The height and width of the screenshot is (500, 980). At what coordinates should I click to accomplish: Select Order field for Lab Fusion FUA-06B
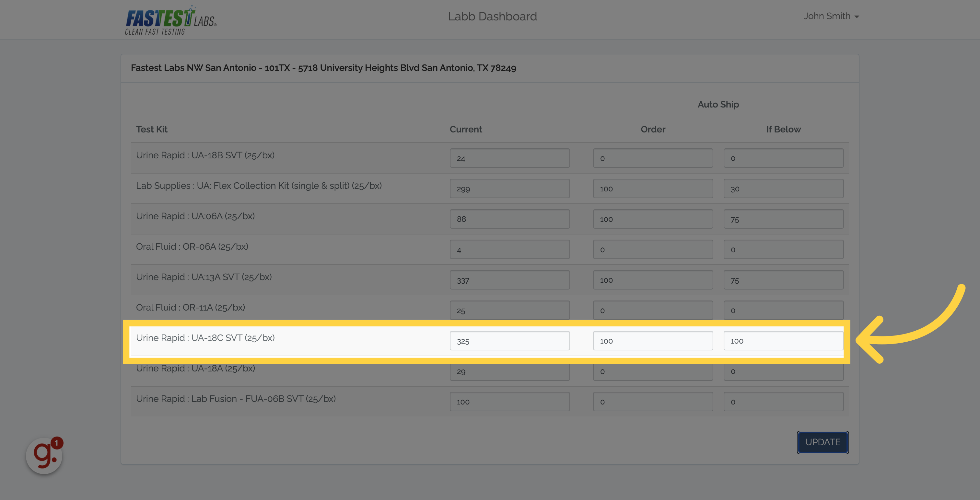point(652,402)
